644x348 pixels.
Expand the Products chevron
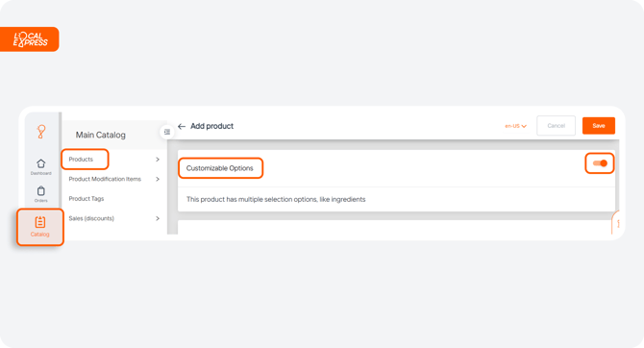coord(158,160)
